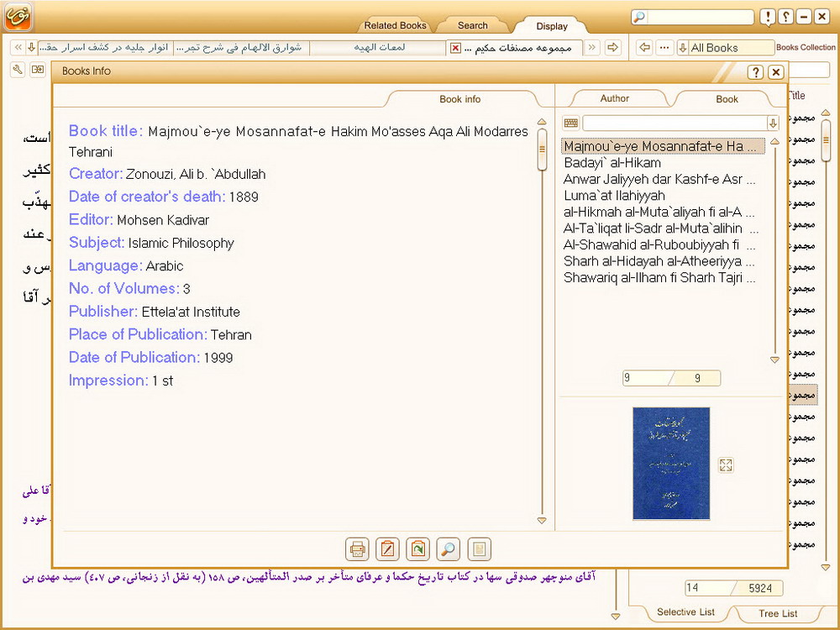Open the virtual keyboard icon beside book search
The width and height of the screenshot is (840, 630).
tap(571, 123)
